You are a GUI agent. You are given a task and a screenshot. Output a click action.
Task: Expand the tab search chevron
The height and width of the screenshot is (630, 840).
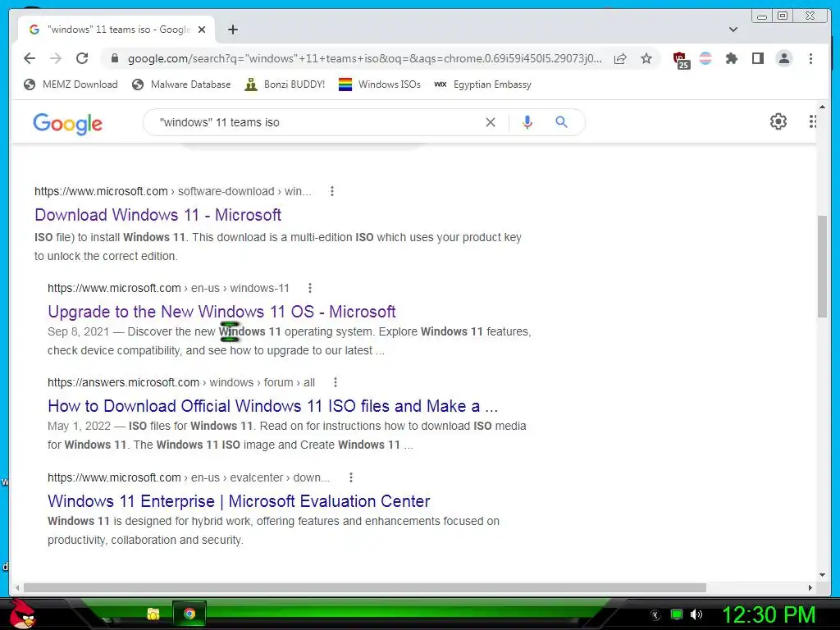tap(733, 30)
